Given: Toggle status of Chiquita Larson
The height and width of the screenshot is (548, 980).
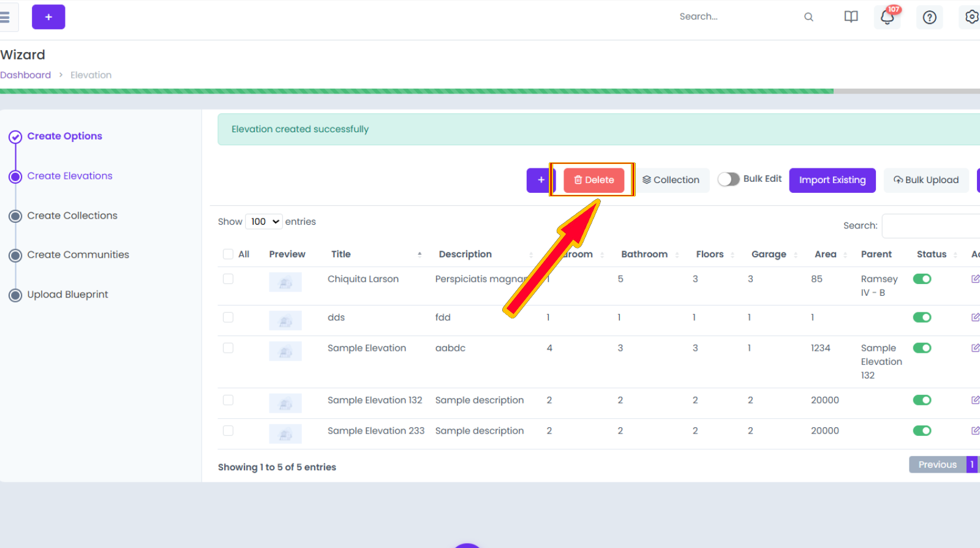Looking at the screenshot, I should click(x=922, y=279).
